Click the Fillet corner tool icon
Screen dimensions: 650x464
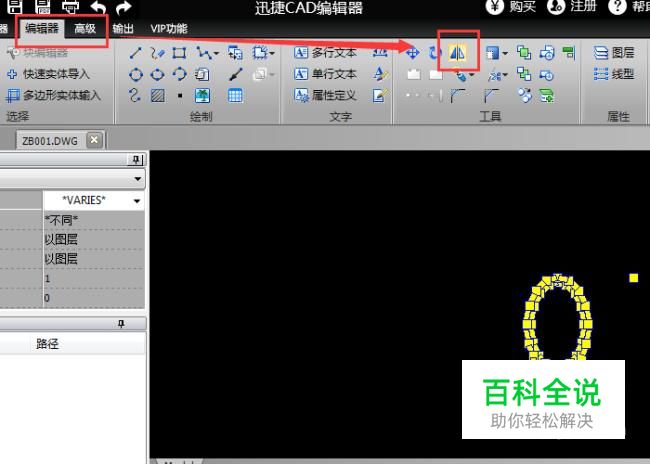pos(457,96)
